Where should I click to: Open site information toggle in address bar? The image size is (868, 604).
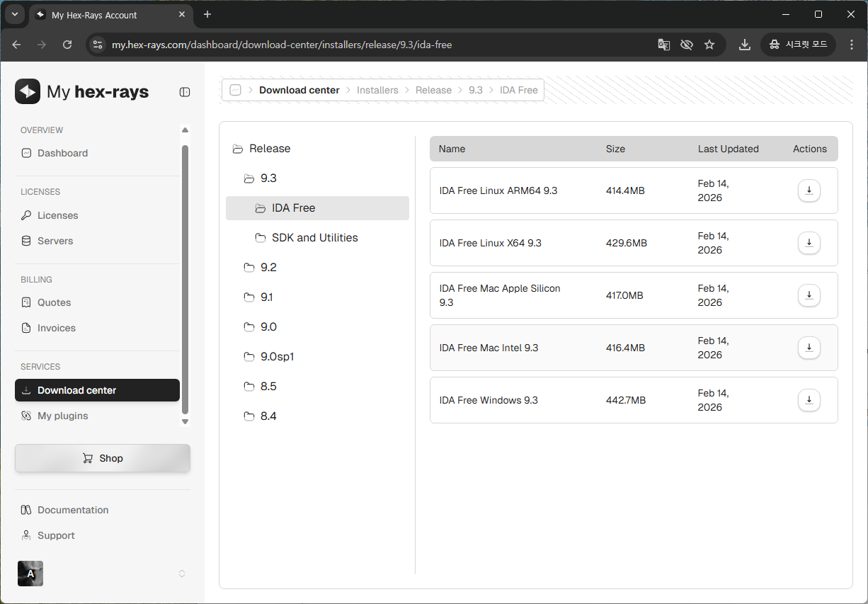(98, 45)
